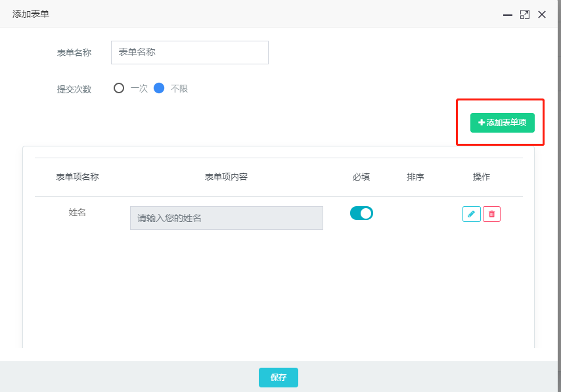Focus the 表单名称 input field
The image size is (561, 392).
pos(190,53)
